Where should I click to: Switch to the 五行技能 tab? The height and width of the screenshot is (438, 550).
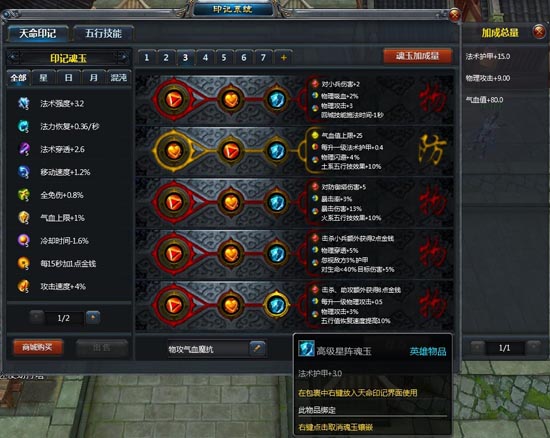point(103,34)
